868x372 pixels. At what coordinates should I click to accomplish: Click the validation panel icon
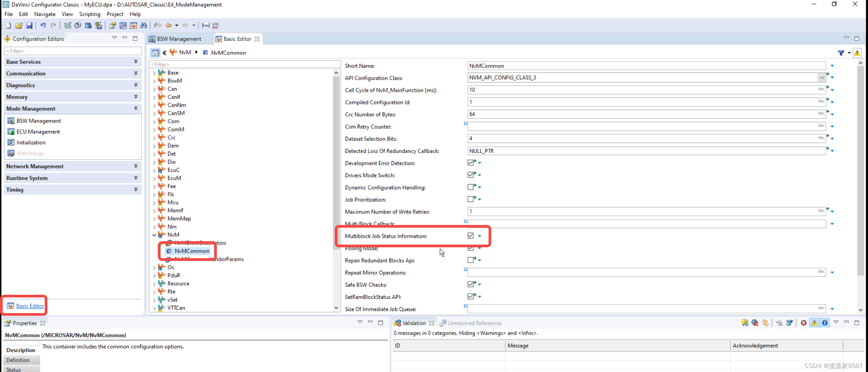(397, 323)
